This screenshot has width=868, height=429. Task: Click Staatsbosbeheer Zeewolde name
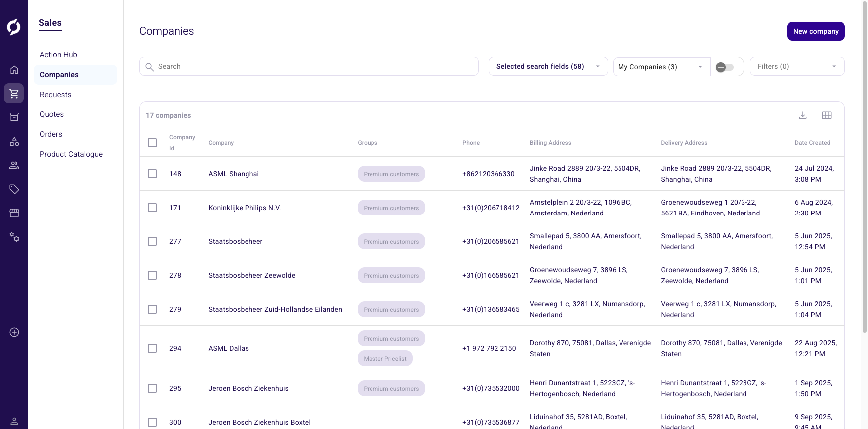pyautogui.click(x=251, y=275)
